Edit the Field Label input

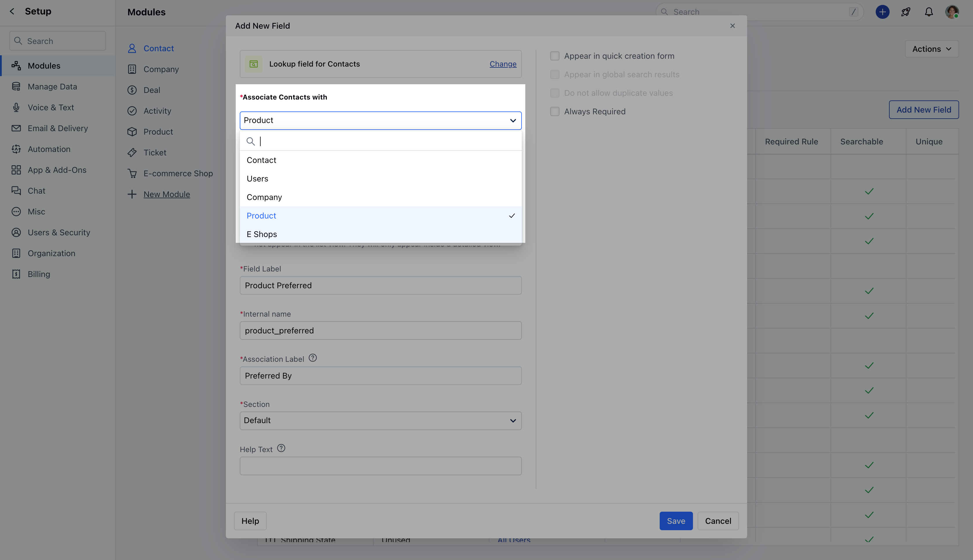click(381, 285)
